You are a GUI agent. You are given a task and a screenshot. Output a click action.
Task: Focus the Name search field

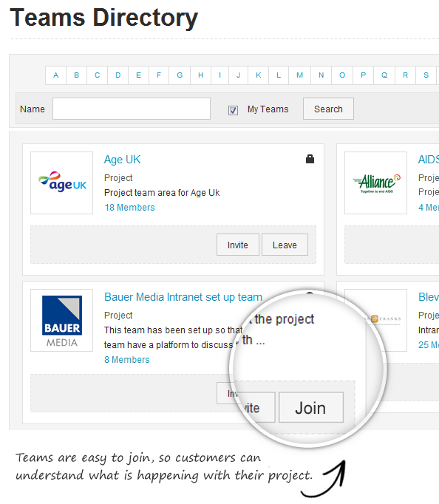click(x=132, y=109)
